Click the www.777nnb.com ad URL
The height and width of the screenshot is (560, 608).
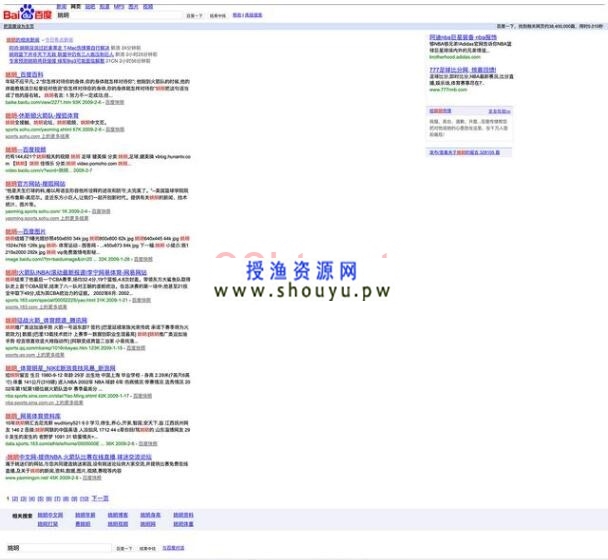point(448,90)
